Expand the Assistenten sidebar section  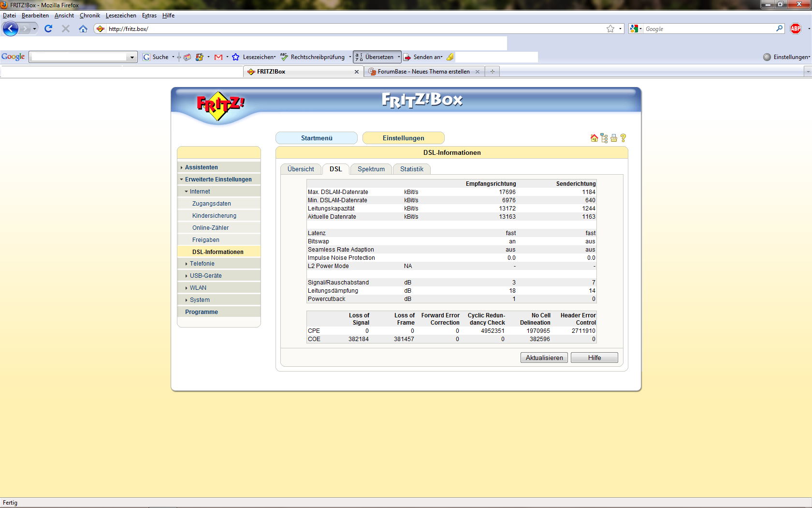click(201, 167)
